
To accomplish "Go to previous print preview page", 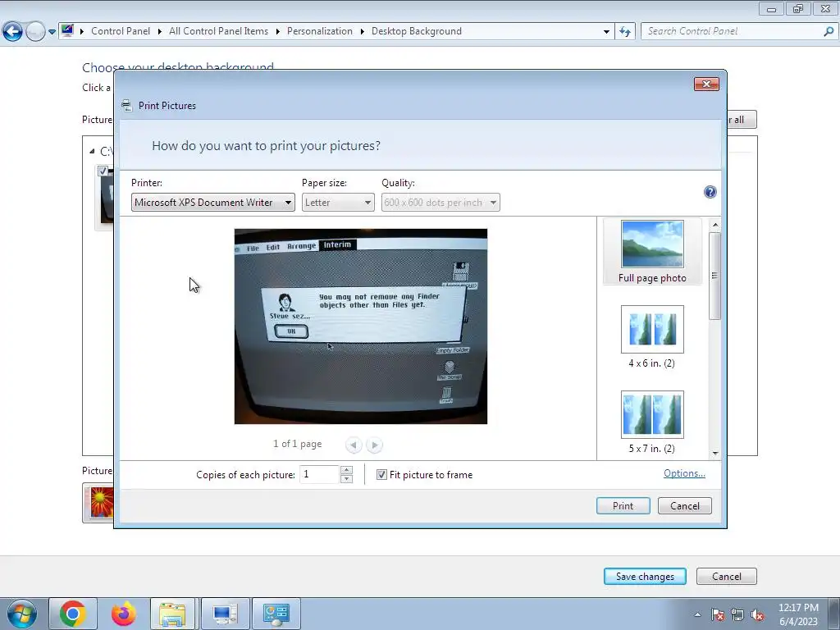I will [x=353, y=445].
